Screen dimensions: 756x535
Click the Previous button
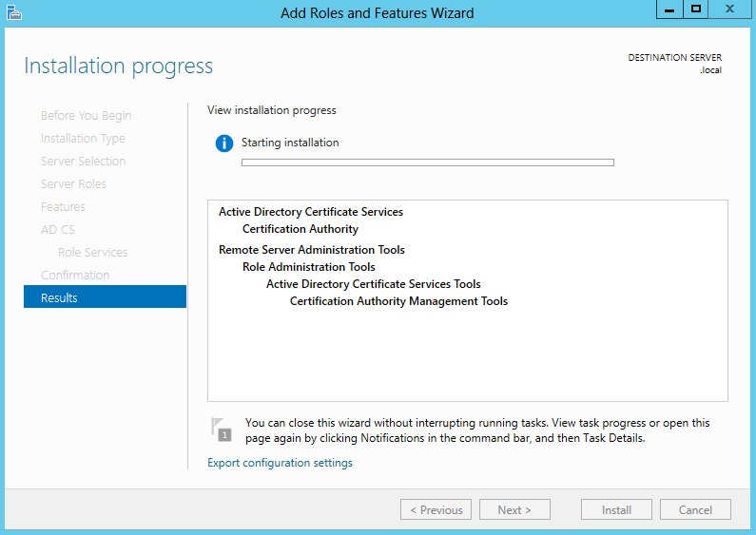(436, 509)
